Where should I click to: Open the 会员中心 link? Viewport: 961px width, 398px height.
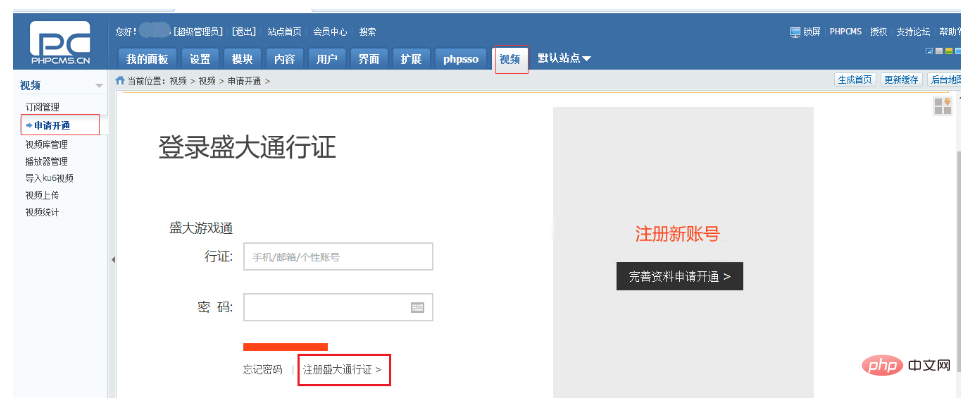point(330,32)
